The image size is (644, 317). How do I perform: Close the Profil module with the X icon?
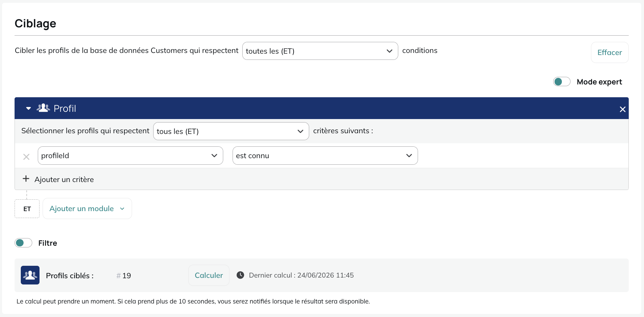click(x=623, y=109)
